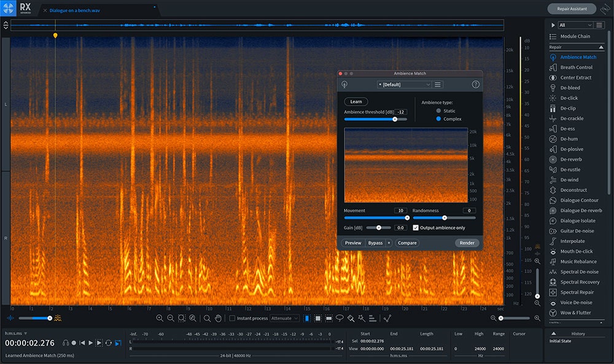Select the Grab and drag hand tool

pyautogui.click(x=218, y=318)
